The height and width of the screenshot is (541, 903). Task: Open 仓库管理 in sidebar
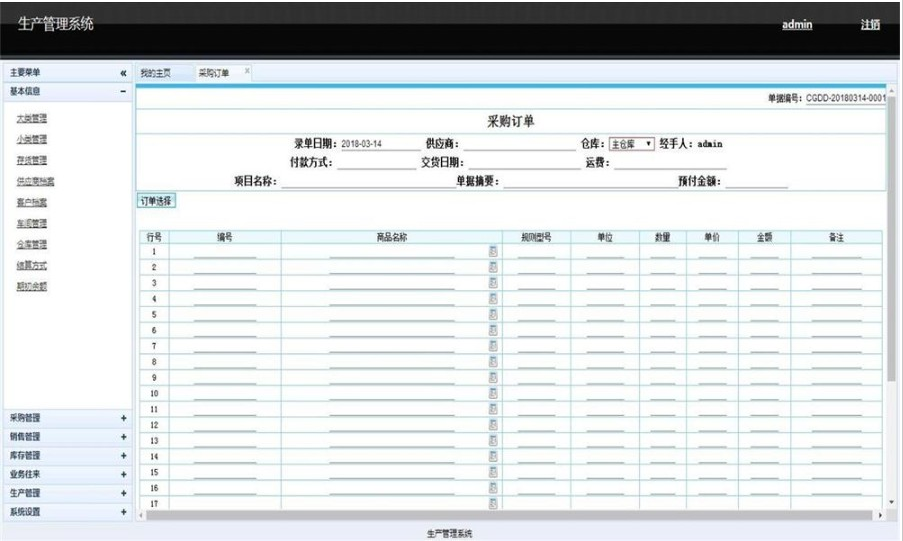coord(32,244)
